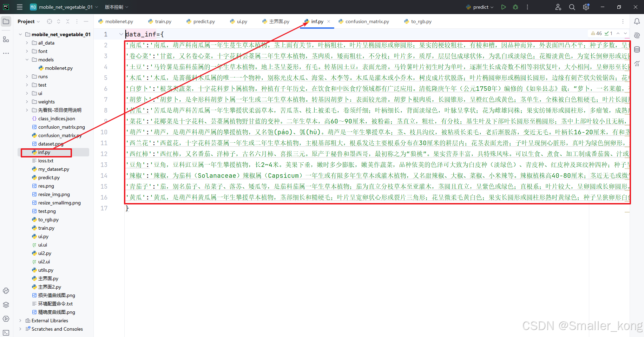Switch to the train.py tab
Screen dimensions: 644x337
[x=160, y=21]
